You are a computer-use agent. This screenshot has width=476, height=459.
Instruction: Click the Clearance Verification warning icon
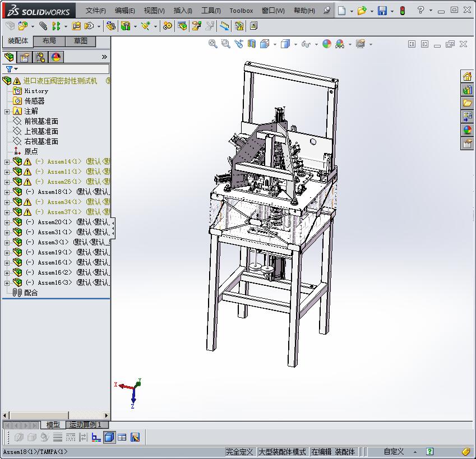point(239,26)
